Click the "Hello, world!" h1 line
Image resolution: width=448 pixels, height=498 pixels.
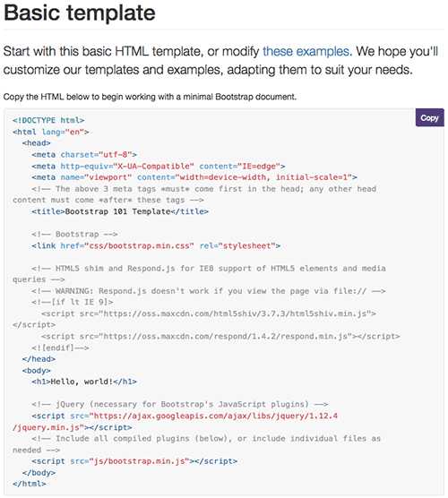[84, 382]
